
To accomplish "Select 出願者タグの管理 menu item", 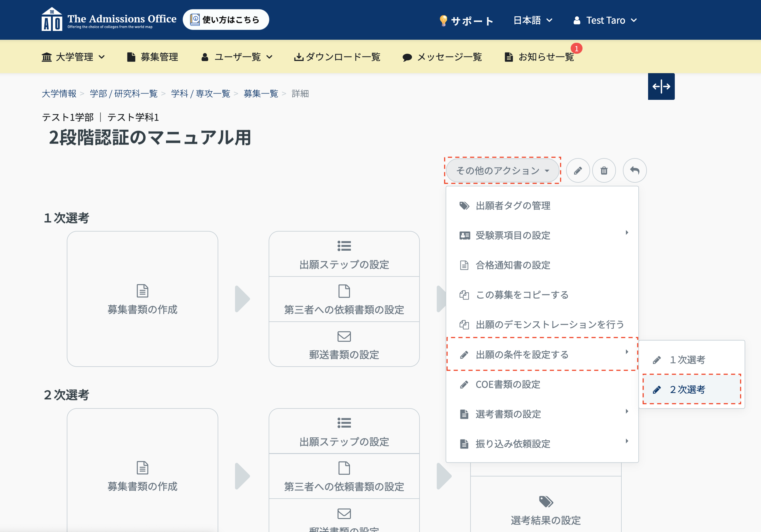I will (x=513, y=205).
